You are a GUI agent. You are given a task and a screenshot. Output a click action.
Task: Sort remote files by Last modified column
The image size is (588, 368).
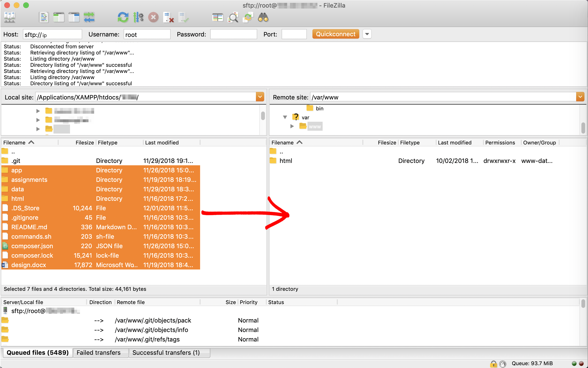point(455,143)
